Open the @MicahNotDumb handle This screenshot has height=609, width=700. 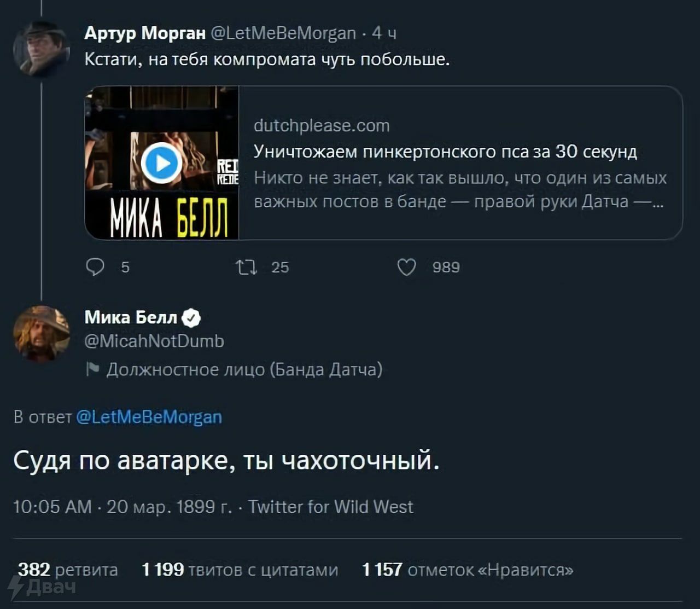click(154, 341)
